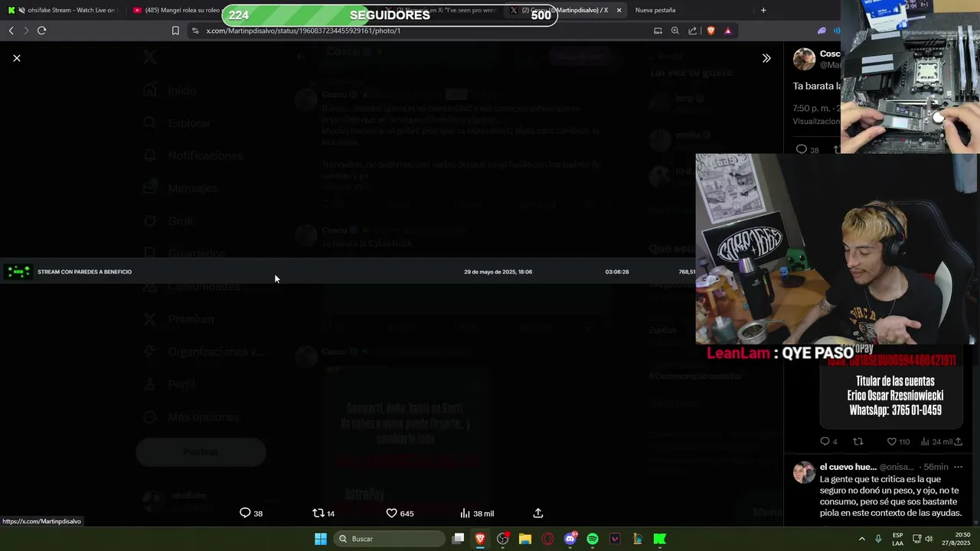Retweet the bank details tweet
980x551 pixels.
coord(858,442)
